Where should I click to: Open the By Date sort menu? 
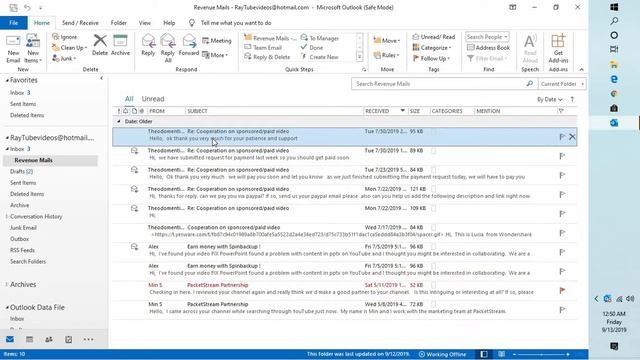point(549,100)
